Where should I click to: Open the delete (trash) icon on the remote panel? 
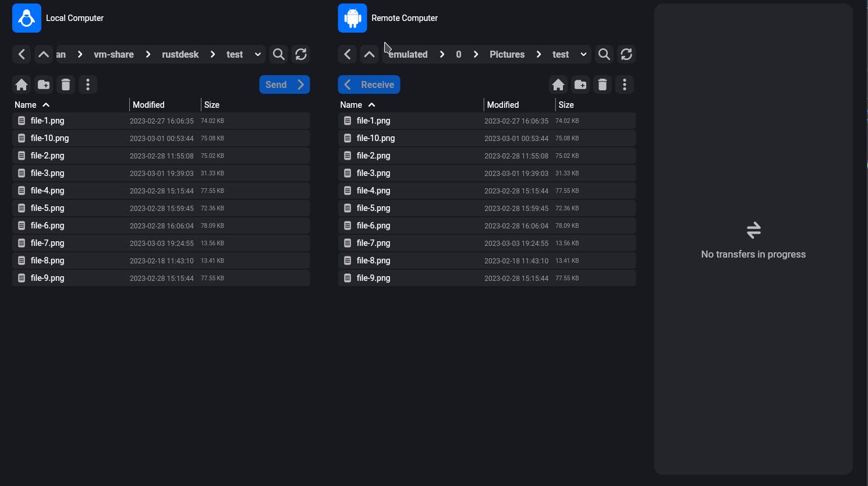pyautogui.click(x=603, y=84)
